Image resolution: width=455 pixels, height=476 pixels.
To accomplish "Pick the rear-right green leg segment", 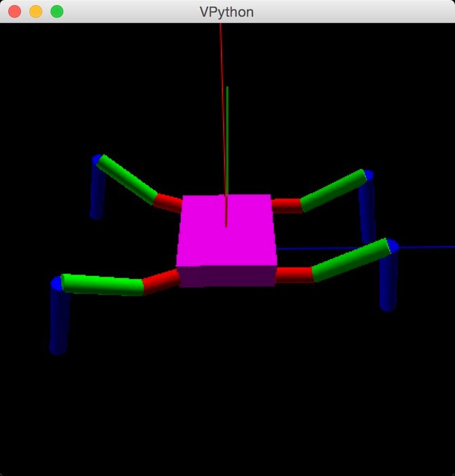I will pyautogui.click(x=333, y=190).
